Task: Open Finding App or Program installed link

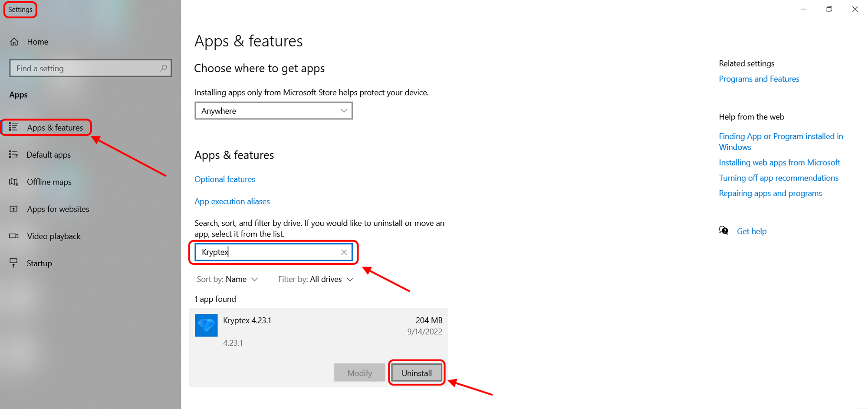Action: [781, 142]
